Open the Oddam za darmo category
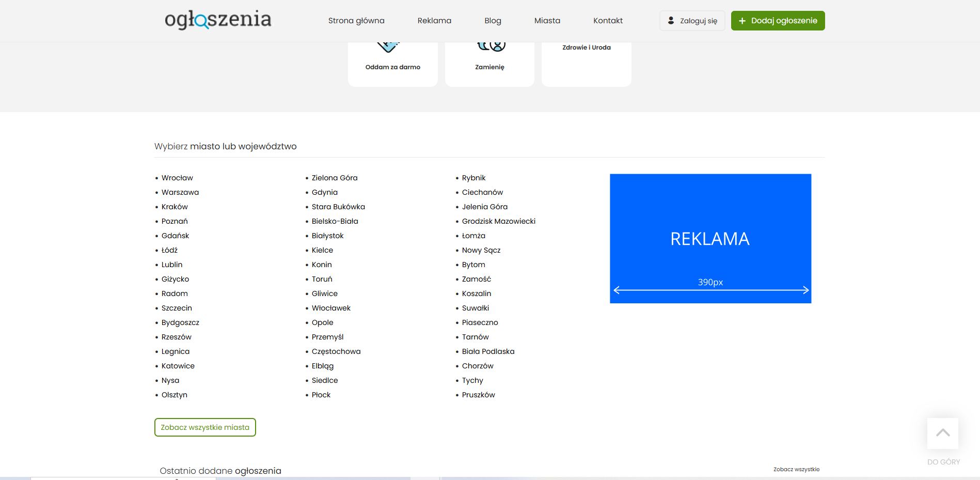Image resolution: width=980 pixels, height=480 pixels. pos(392,67)
